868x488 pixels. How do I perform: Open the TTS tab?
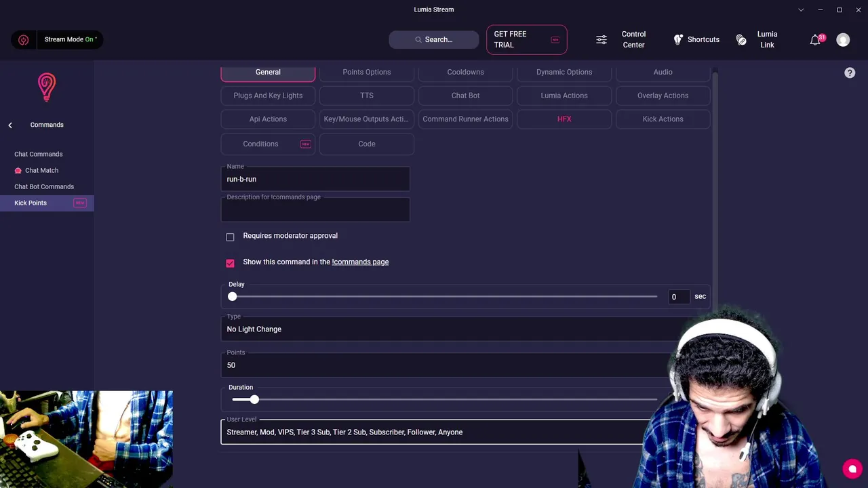[x=367, y=96]
